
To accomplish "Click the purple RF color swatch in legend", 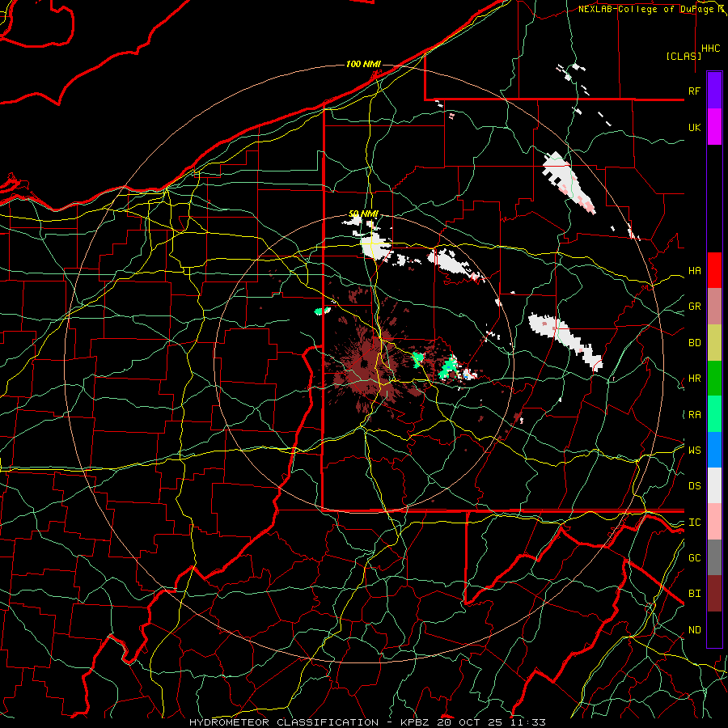I will [x=714, y=91].
